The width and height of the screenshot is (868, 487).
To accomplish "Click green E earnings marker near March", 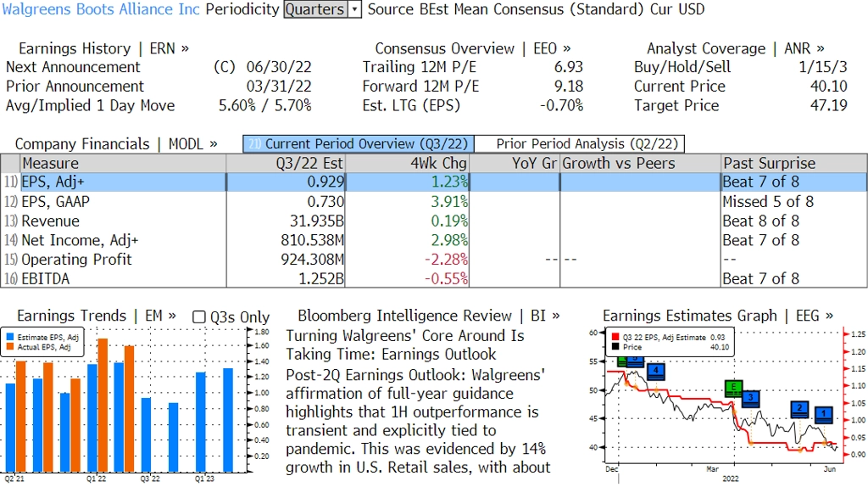I will [x=733, y=388].
